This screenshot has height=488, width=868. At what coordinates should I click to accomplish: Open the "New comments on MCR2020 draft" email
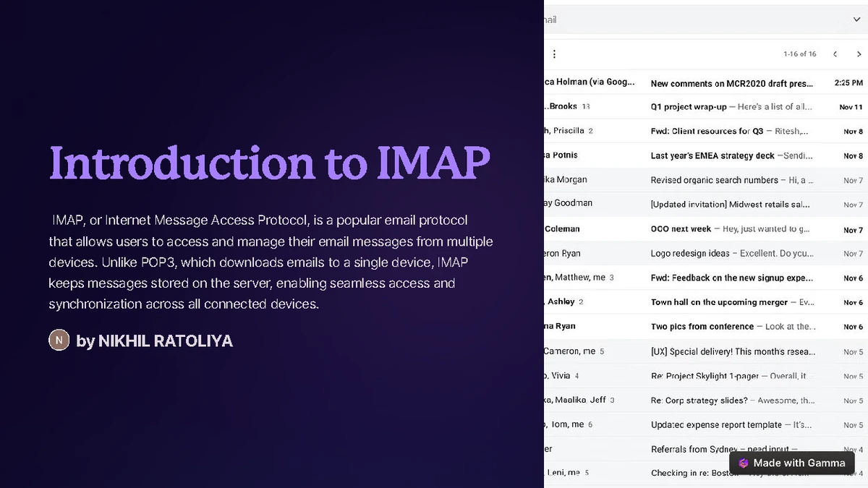point(705,82)
